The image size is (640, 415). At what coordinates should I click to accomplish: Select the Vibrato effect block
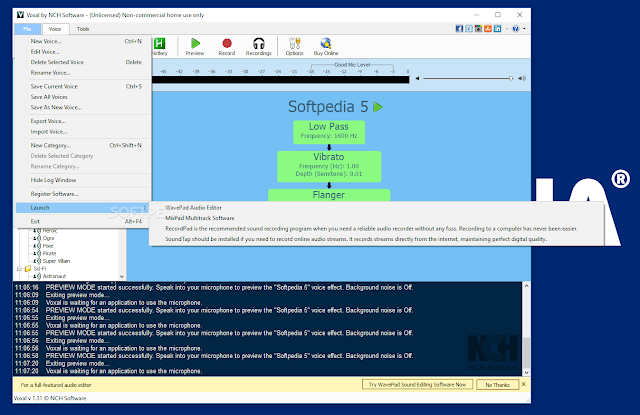tap(329, 166)
